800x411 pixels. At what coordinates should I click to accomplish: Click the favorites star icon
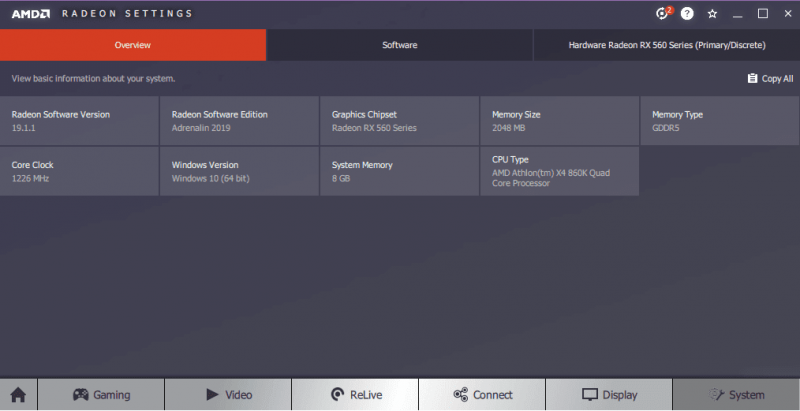pyautogui.click(x=712, y=14)
